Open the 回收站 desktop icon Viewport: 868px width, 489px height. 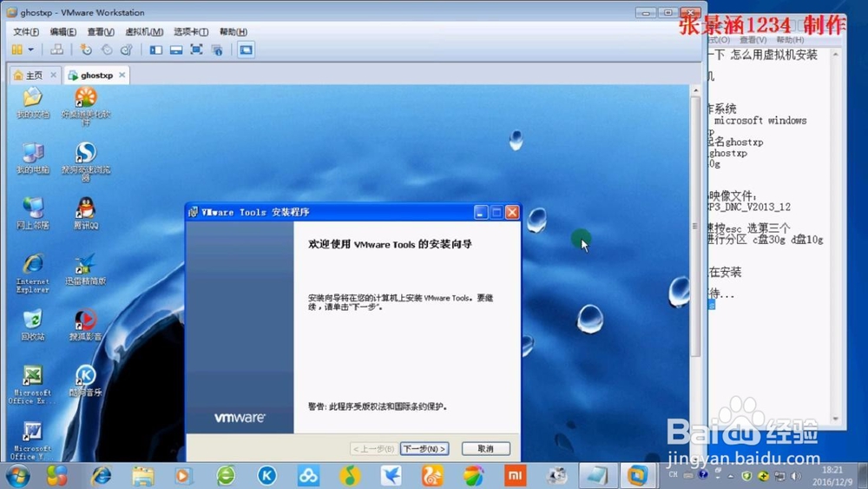point(33,325)
